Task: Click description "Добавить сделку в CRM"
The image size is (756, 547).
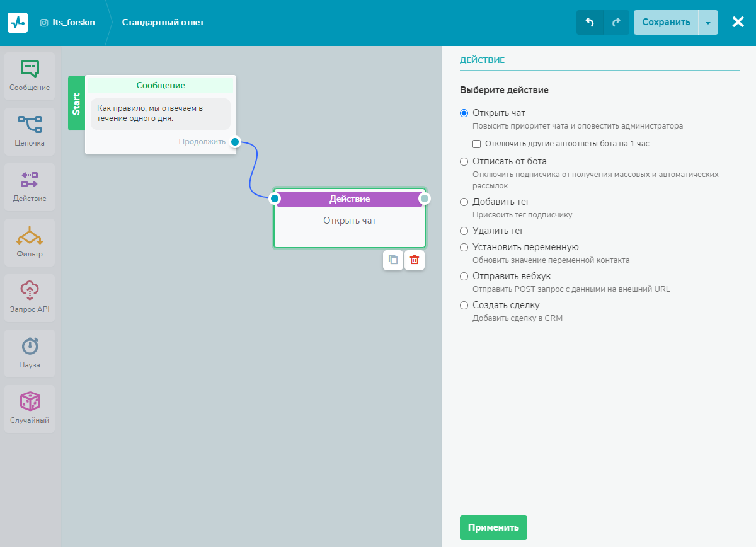Action: 517,318
